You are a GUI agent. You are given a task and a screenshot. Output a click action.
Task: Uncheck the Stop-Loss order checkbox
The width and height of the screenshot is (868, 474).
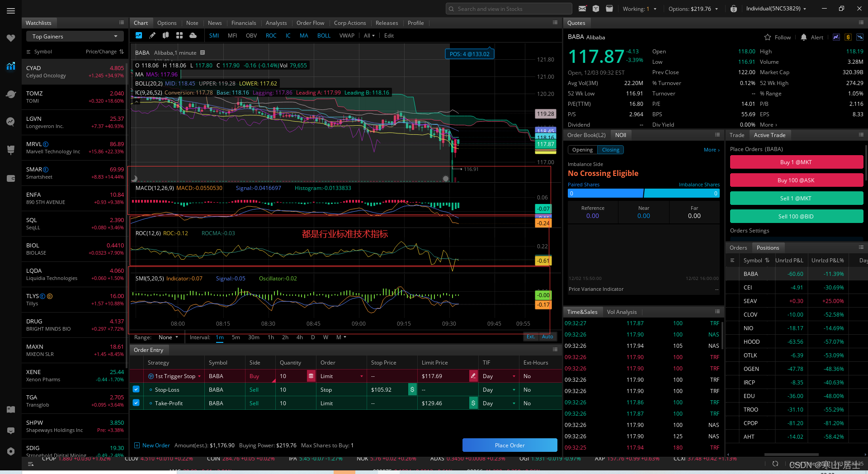136,389
